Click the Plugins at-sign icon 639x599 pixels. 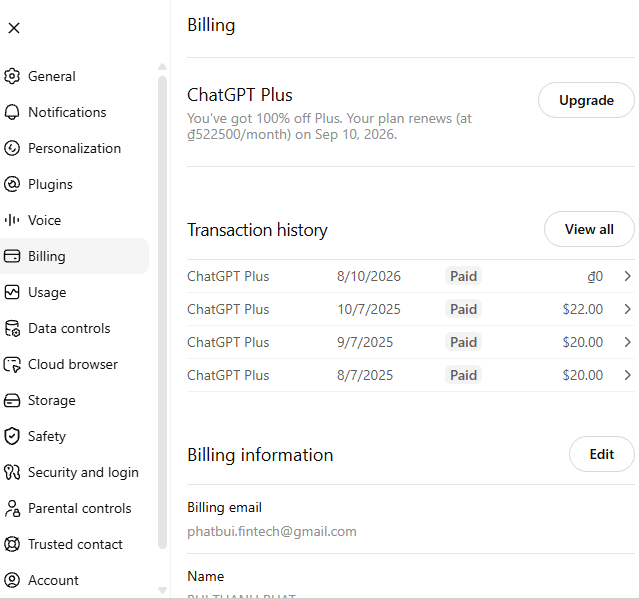coord(12,184)
